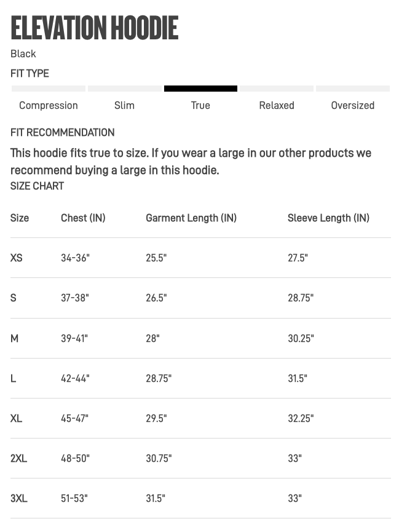Select the Slim fit type label
407x532 pixels.
(124, 105)
